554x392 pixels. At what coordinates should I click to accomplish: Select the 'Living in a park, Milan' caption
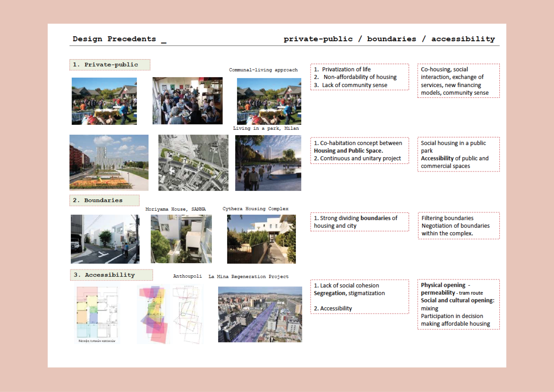tap(266, 128)
